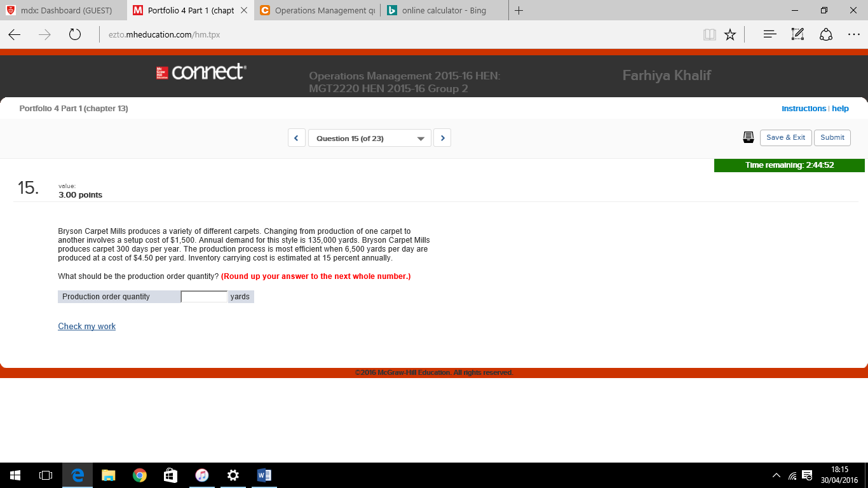Open the Question 15 (of 23) dropdown
Image resolution: width=868 pixels, height=488 pixels.
click(370, 138)
